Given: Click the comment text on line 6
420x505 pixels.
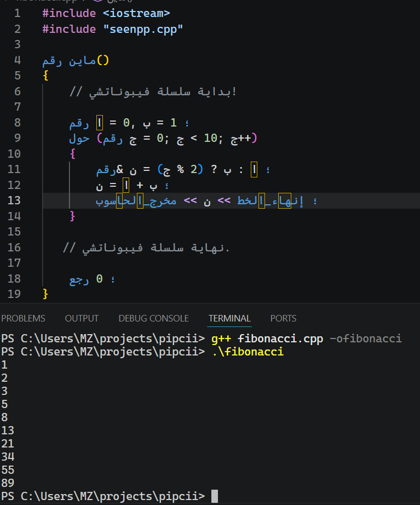Looking at the screenshot, I should point(153,91).
